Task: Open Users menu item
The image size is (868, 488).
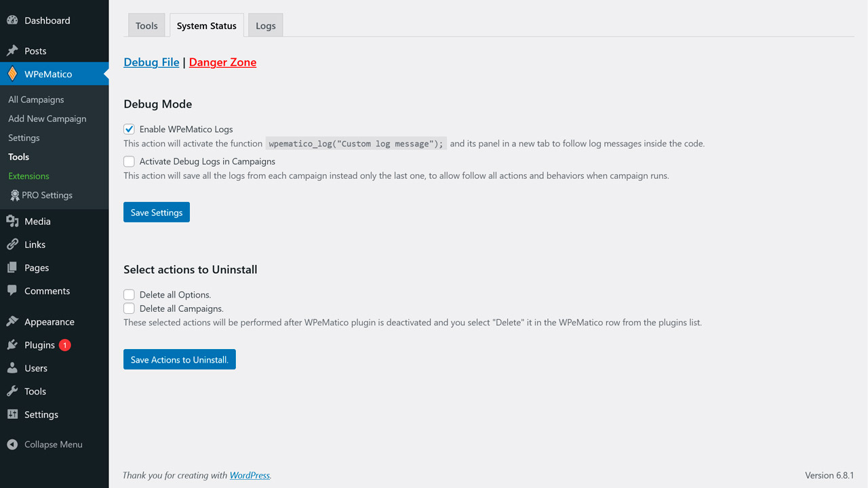Action: (54, 368)
